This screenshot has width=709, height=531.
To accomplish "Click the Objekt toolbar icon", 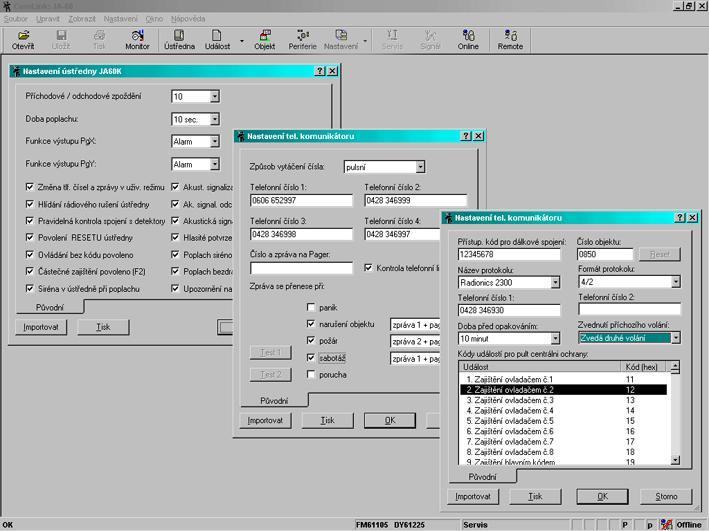I will coord(265,40).
